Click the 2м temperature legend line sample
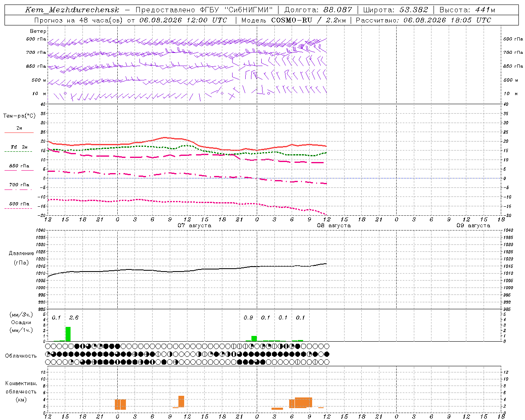This screenshot has height=420, width=525. click(19, 132)
